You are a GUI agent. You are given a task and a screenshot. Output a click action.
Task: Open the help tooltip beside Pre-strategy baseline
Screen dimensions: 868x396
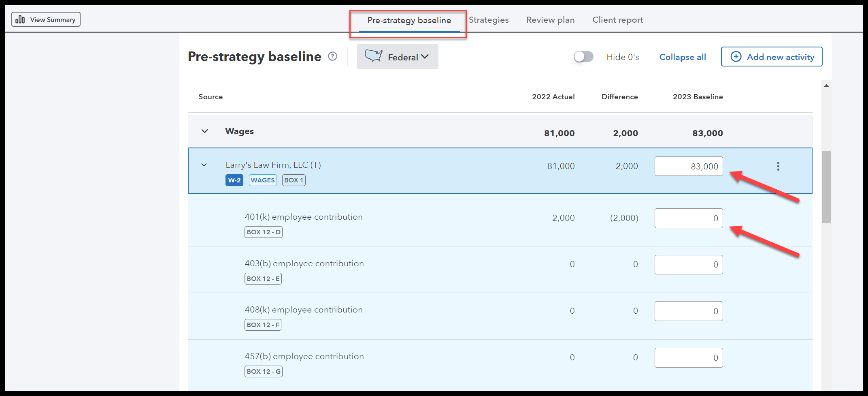click(x=333, y=56)
